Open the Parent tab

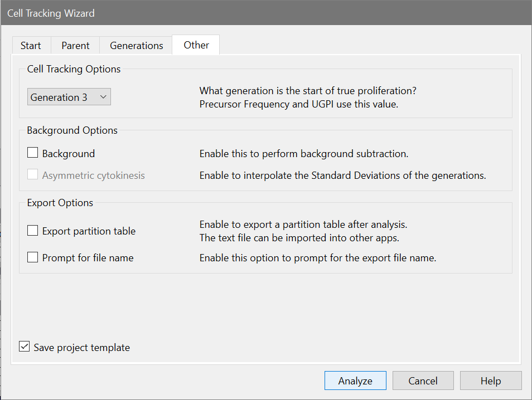(75, 46)
